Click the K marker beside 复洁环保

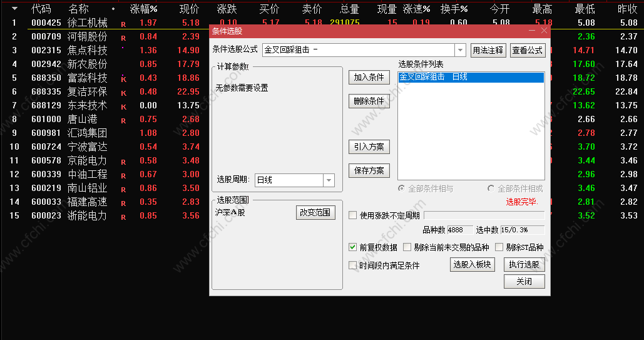pyautogui.click(x=124, y=93)
